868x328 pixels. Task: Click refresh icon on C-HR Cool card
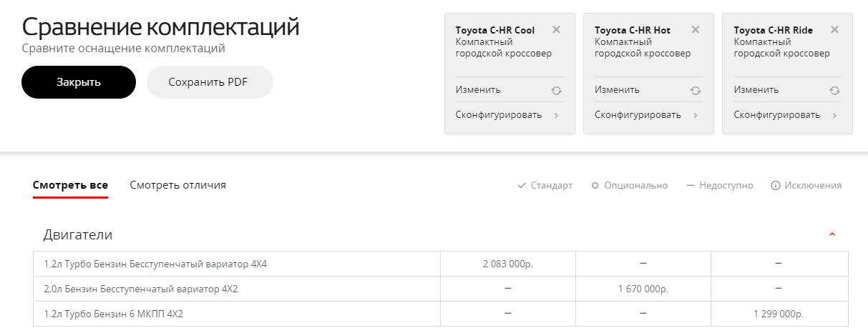(556, 90)
